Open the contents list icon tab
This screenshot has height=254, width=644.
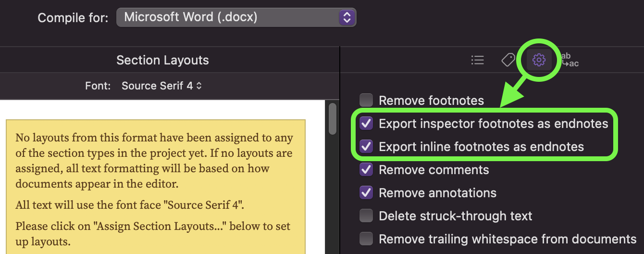(477, 60)
